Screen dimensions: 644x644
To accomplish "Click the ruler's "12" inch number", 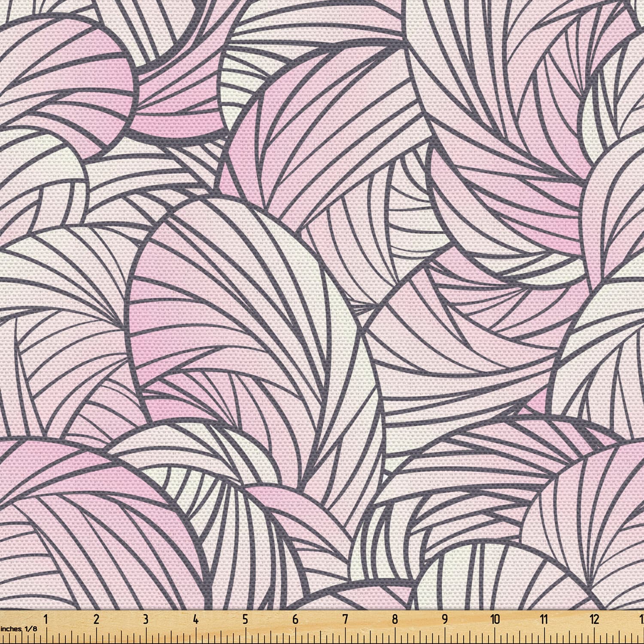I will [x=595, y=619].
